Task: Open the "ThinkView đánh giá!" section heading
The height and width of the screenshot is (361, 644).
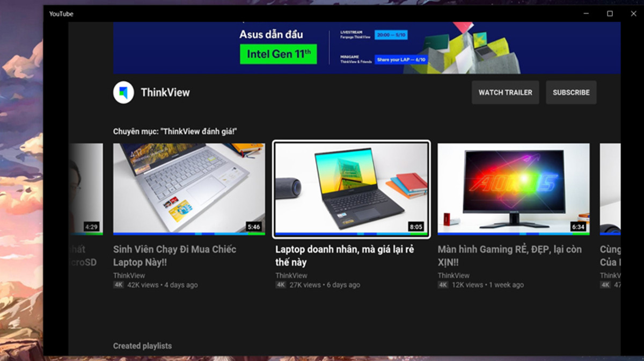Action: tap(175, 132)
